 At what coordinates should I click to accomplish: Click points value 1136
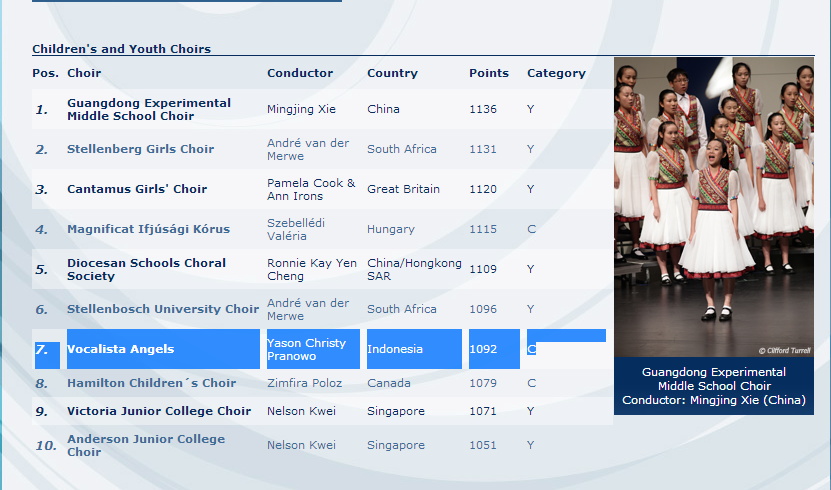coord(483,109)
